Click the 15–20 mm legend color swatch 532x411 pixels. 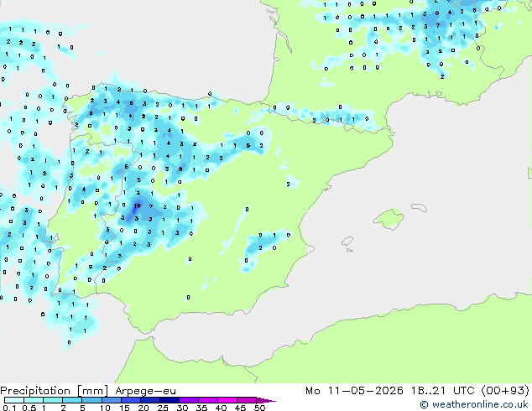[131, 400]
